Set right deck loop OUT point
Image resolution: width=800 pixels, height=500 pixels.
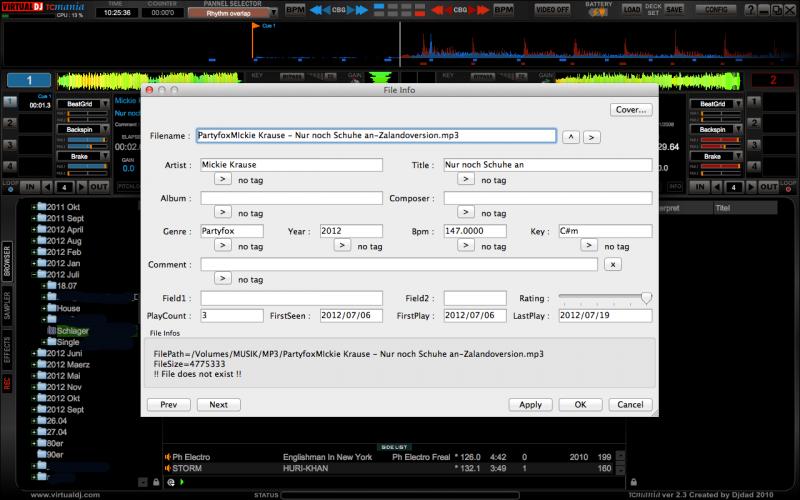point(768,187)
